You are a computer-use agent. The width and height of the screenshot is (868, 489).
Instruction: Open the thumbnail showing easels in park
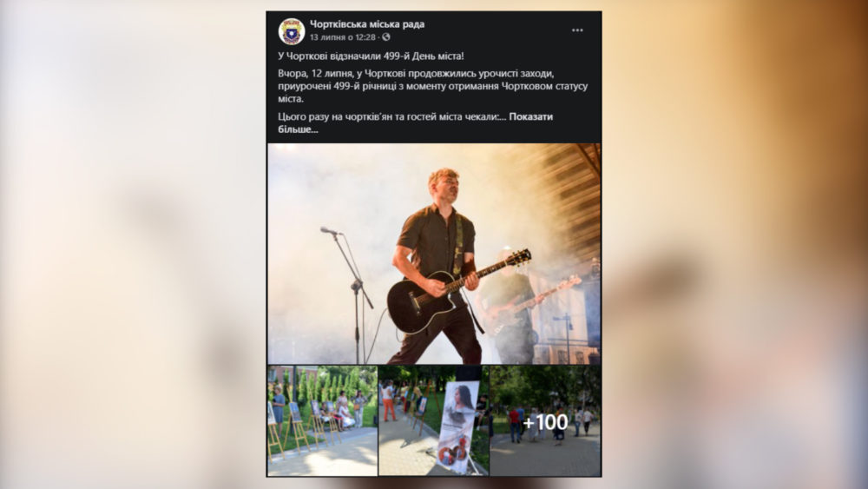(x=322, y=420)
